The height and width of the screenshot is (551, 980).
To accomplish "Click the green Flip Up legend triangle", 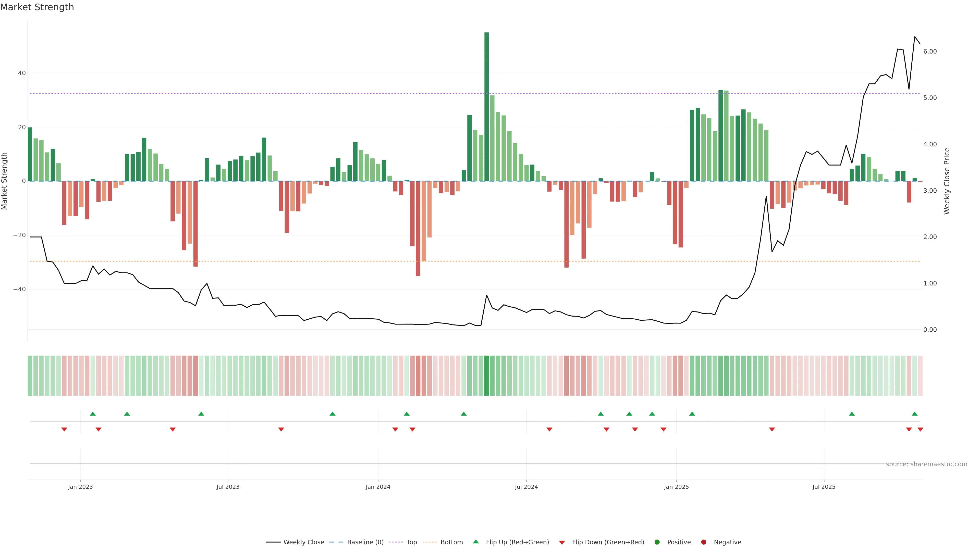I will tap(475, 542).
